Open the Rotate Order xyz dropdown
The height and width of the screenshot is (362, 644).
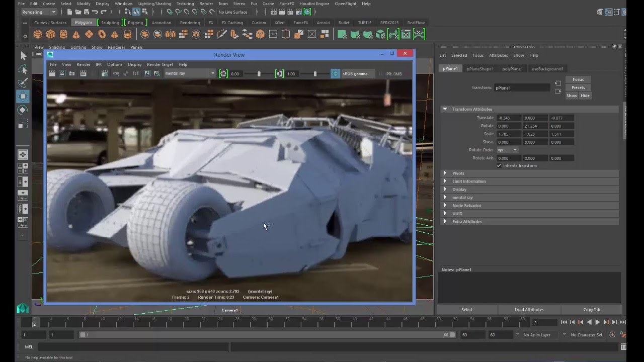[507, 150]
